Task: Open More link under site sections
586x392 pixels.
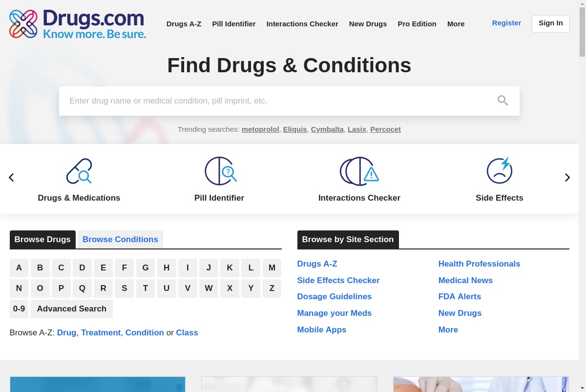Action: point(448,330)
